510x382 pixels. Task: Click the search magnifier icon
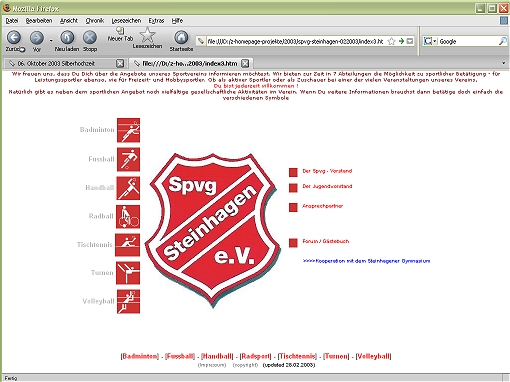click(502, 41)
